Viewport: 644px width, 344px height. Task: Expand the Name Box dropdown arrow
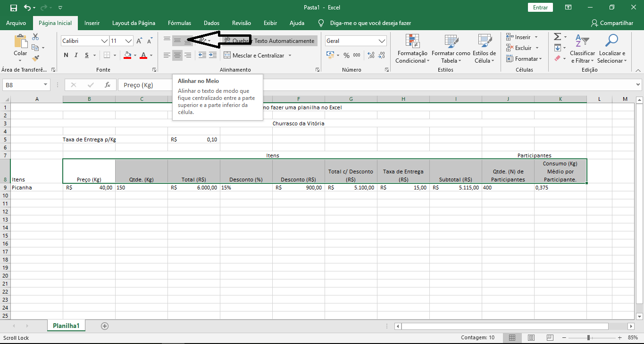[x=46, y=85]
